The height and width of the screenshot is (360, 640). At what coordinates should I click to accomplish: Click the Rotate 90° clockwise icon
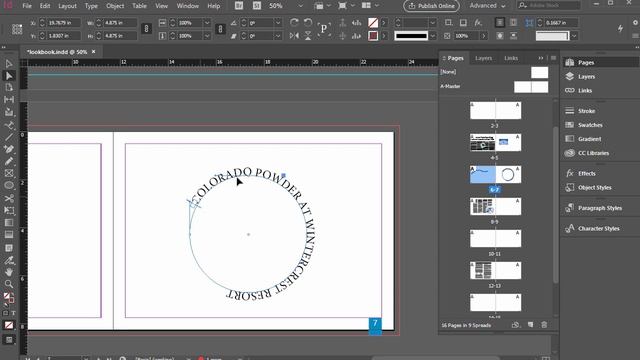point(294,22)
